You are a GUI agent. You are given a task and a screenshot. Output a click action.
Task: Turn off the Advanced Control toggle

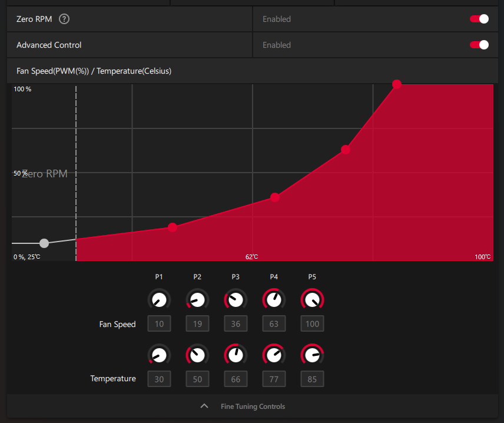click(x=479, y=45)
